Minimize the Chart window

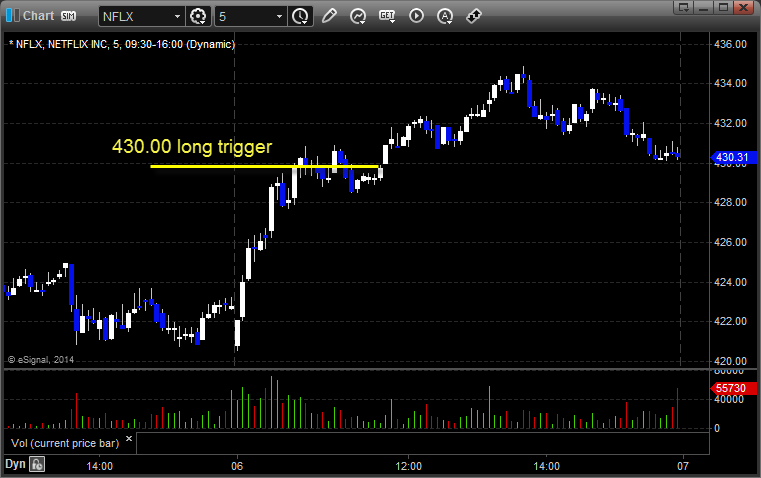(704, 7)
